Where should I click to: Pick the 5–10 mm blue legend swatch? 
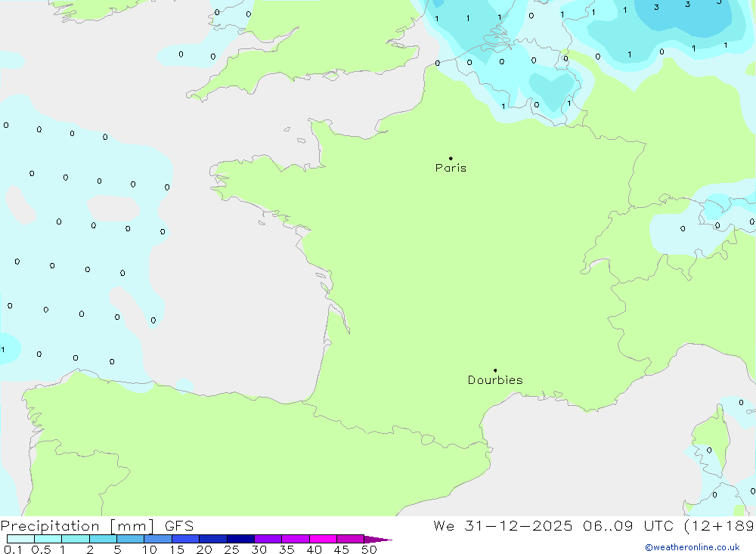click(x=131, y=539)
